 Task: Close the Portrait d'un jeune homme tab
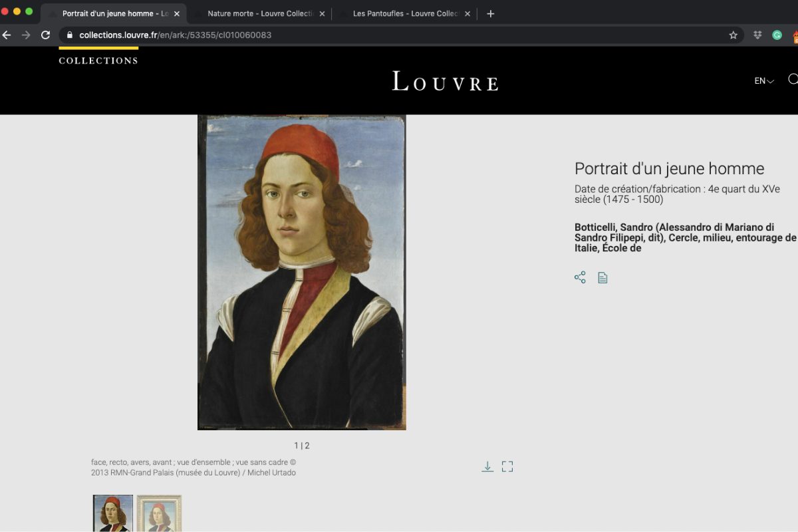pyautogui.click(x=177, y=14)
